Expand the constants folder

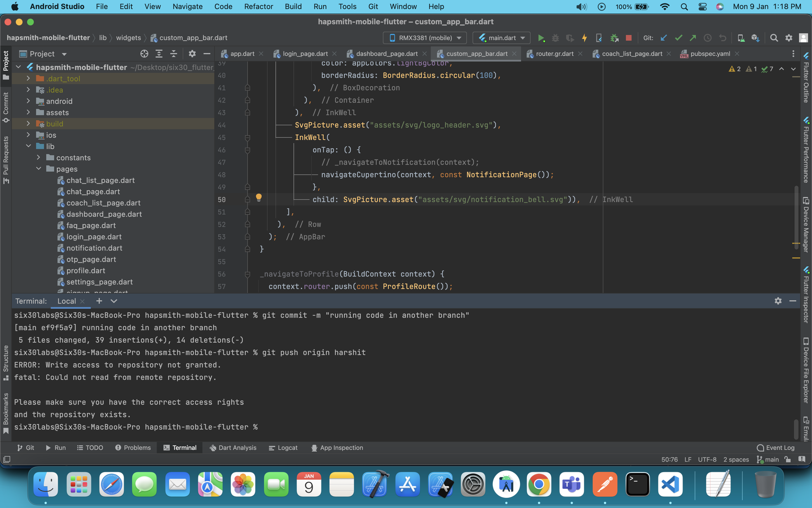coord(39,157)
